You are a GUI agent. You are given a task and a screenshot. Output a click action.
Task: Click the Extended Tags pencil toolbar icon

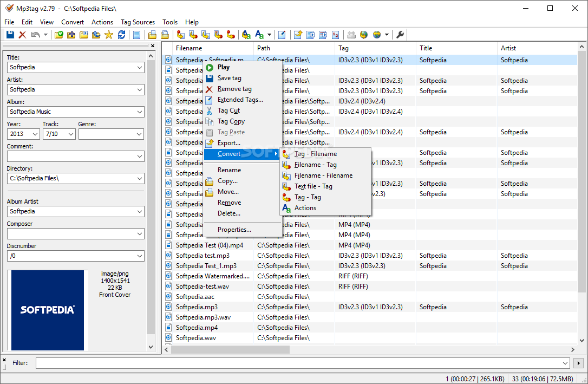282,35
